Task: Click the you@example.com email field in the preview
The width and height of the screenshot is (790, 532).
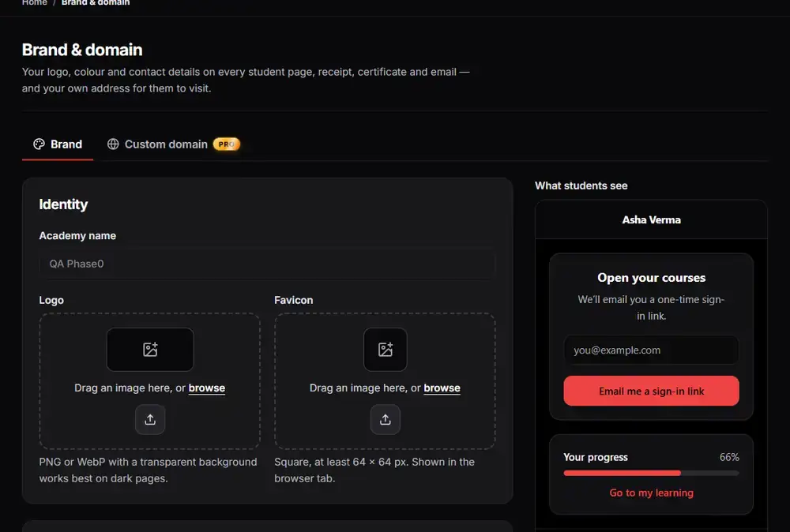Action: click(651, 350)
